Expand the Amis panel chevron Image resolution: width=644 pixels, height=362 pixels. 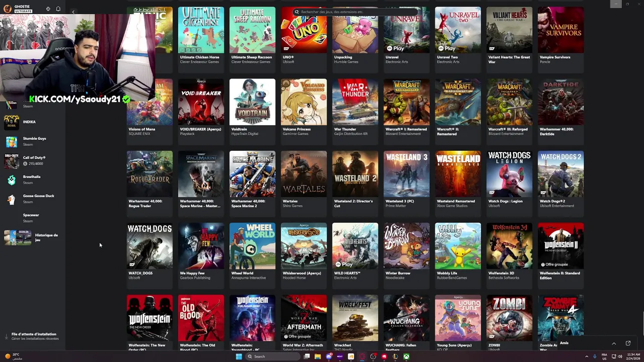(614, 343)
